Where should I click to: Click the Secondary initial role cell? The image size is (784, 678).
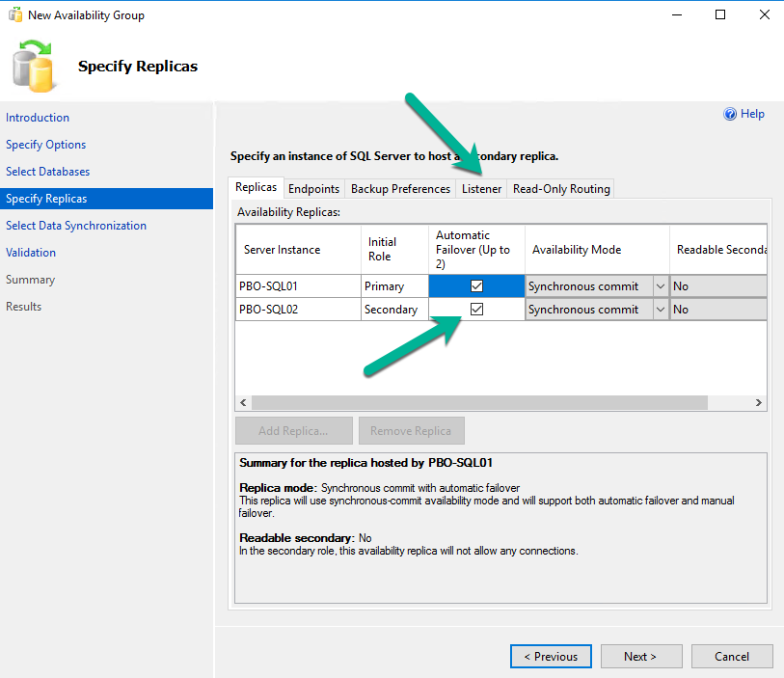[x=395, y=310]
